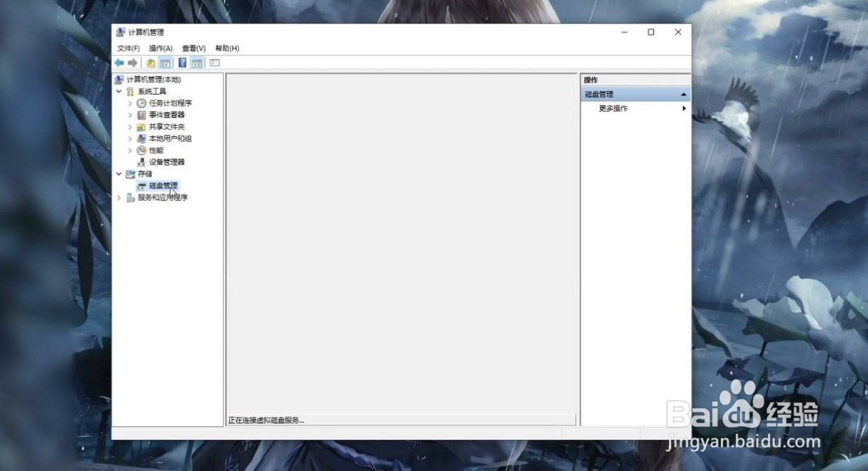The width and height of the screenshot is (868, 471).
Task: Click the last toolbar icon after the separator
Action: (x=215, y=63)
